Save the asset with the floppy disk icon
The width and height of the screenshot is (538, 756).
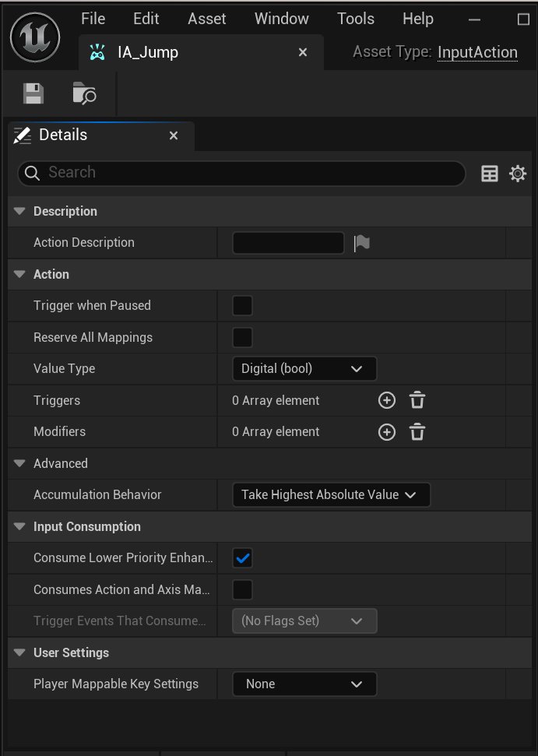pos(33,93)
